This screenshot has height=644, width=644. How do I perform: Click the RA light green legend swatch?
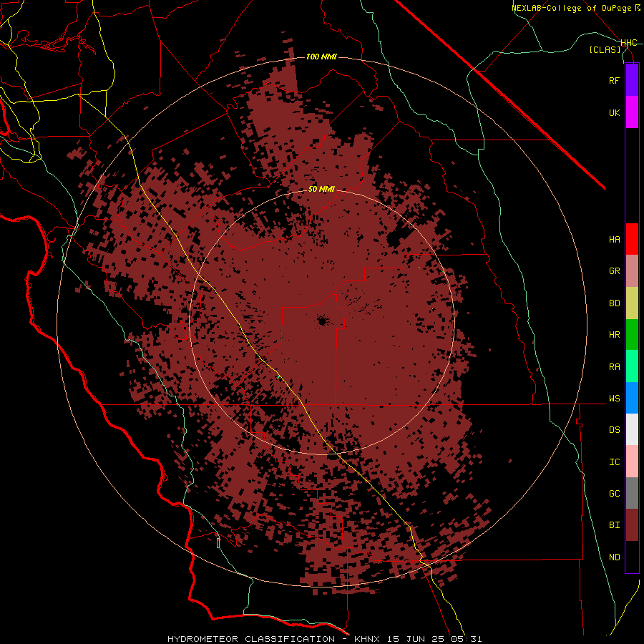(632, 366)
